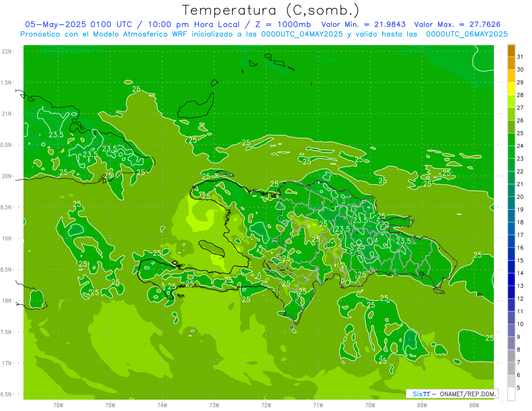This screenshot has height=411, width=532.
Task: Click the 69W longitude axis label
Action: point(422,405)
